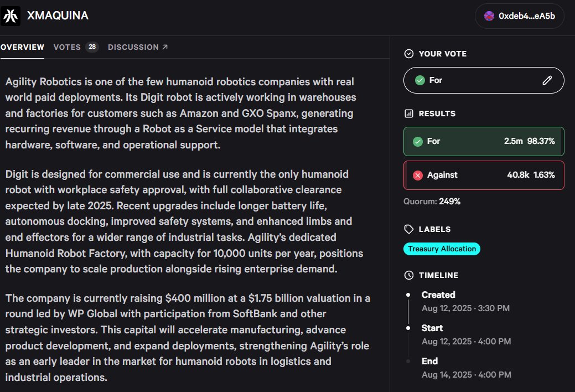Click the Start timeline marker

408,328
